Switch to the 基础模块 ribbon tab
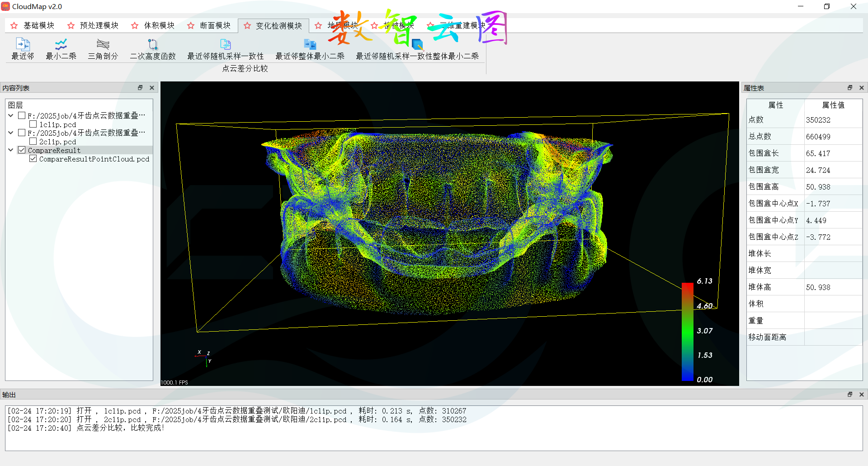868x466 pixels. (38, 25)
